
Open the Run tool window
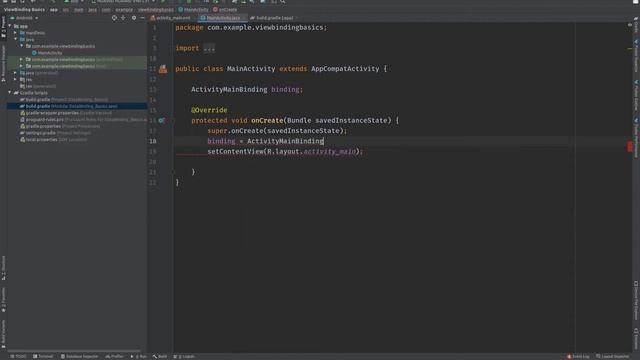139,356
